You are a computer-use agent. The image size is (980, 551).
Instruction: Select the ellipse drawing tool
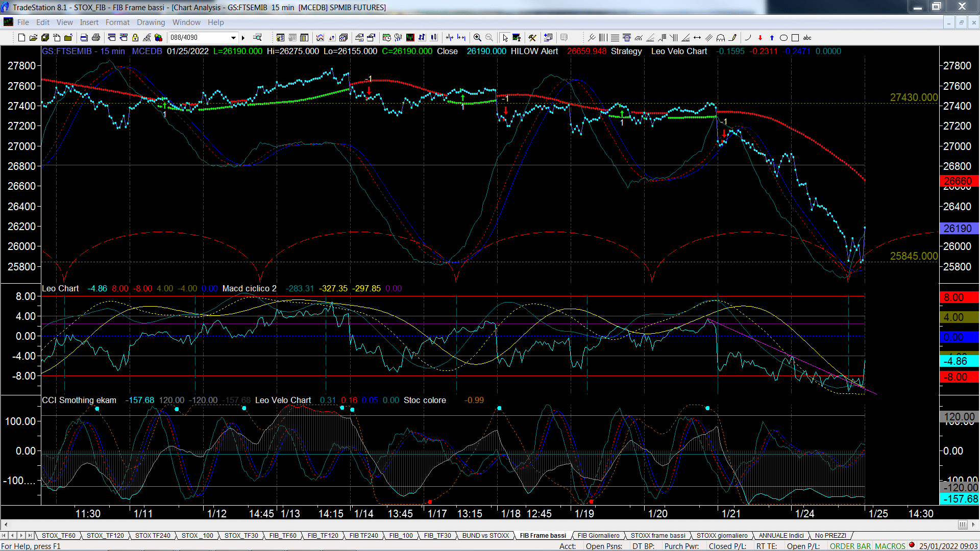783,38
